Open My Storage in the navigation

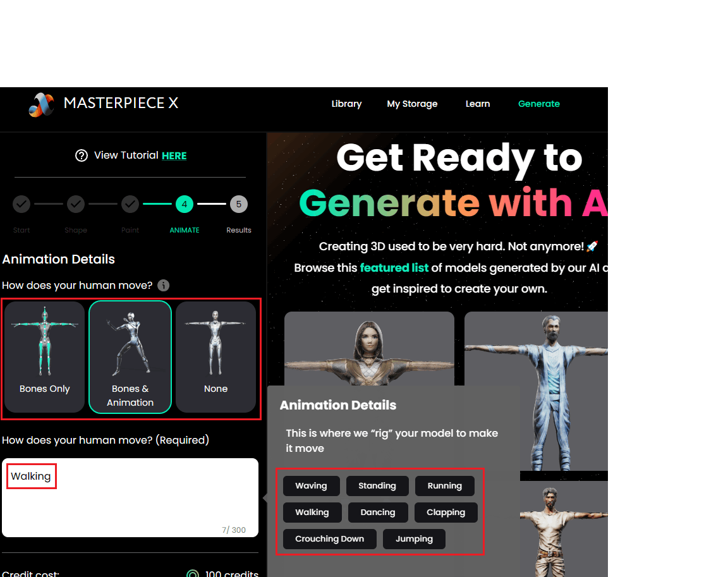[x=412, y=104]
